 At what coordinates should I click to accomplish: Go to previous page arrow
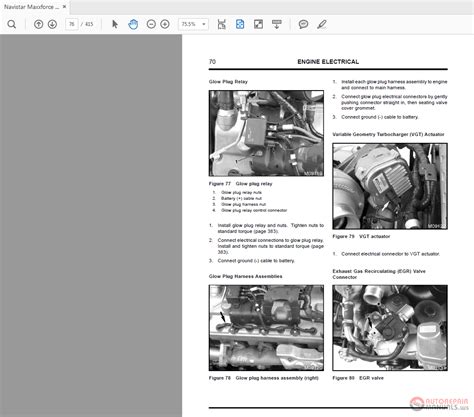(39, 24)
